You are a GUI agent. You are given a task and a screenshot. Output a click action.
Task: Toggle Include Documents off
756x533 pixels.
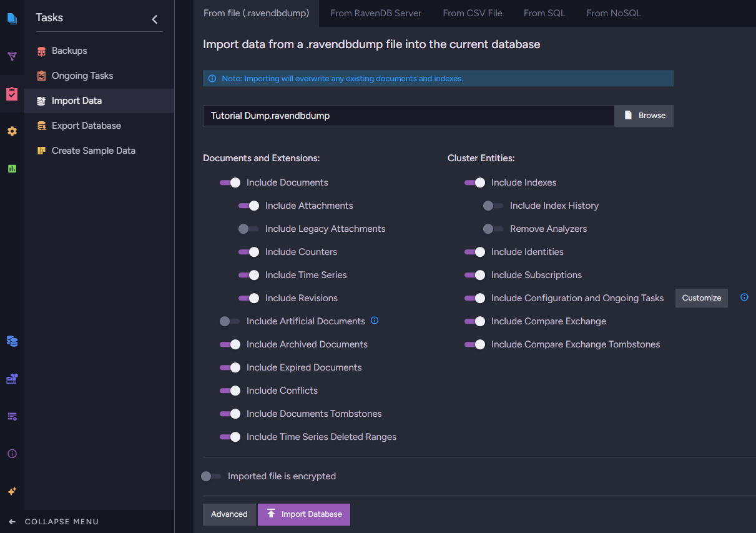pyautogui.click(x=230, y=182)
